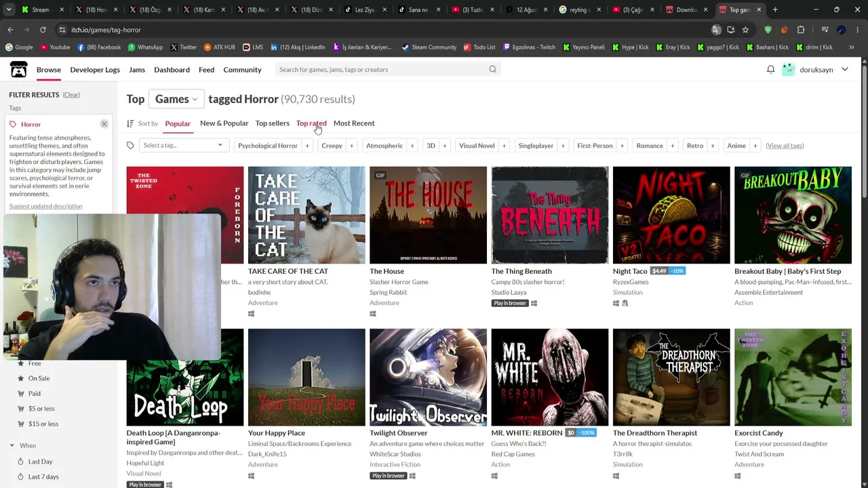Add the Anime tag with plus
Image resolution: width=868 pixels, height=488 pixels.
pyautogui.click(x=755, y=146)
